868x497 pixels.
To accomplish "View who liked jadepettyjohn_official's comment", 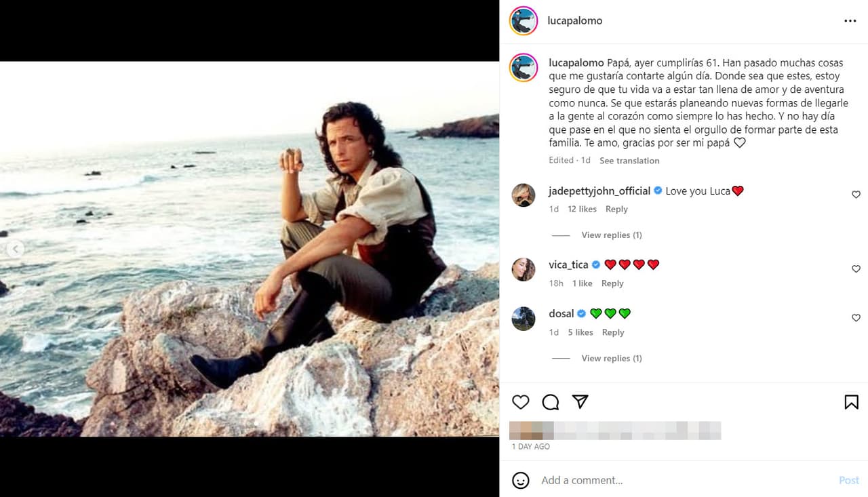I will (x=582, y=209).
